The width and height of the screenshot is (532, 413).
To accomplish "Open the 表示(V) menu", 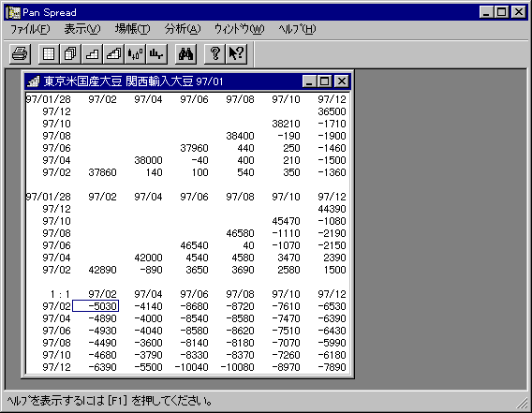I will tap(82, 29).
